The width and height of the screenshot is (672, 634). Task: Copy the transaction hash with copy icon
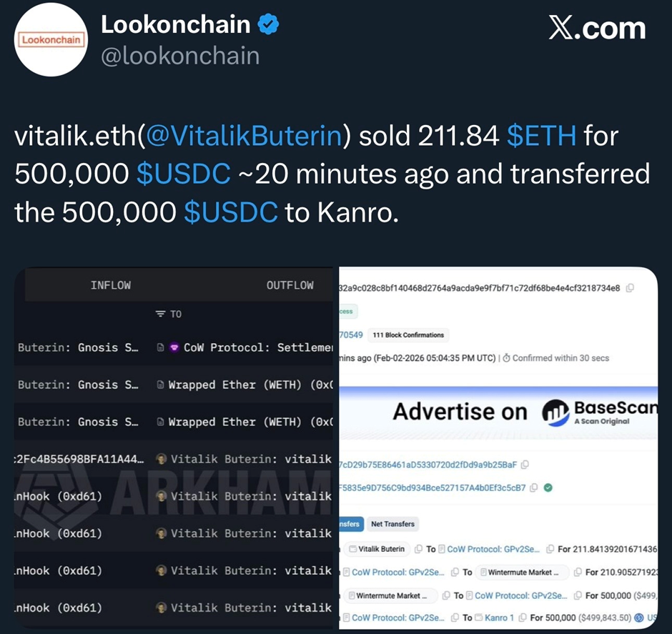click(x=629, y=288)
